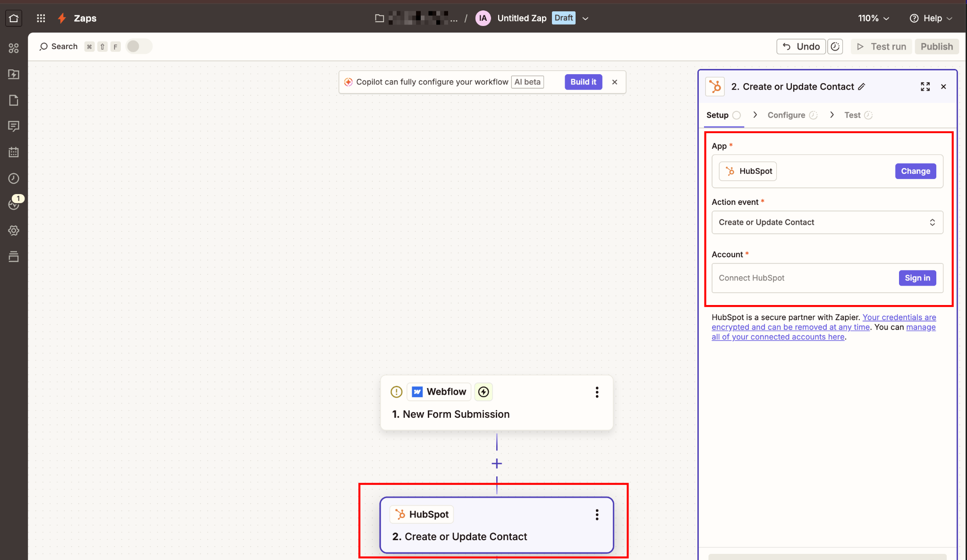Click Build it in Copilot banner

(583, 82)
